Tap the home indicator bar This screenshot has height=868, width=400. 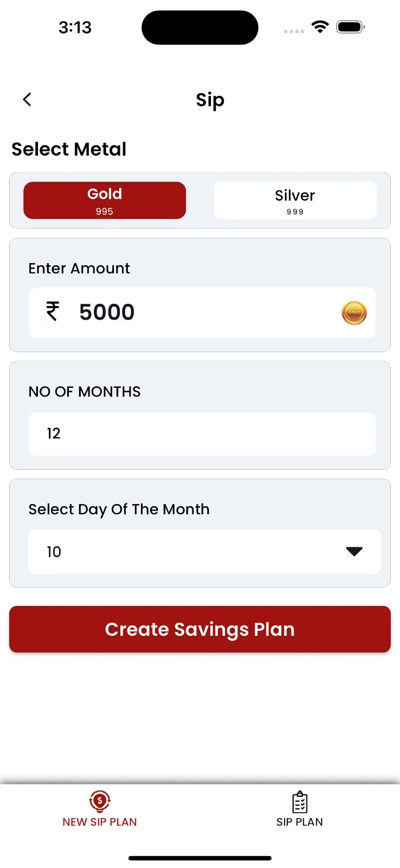click(x=200, y=858)
